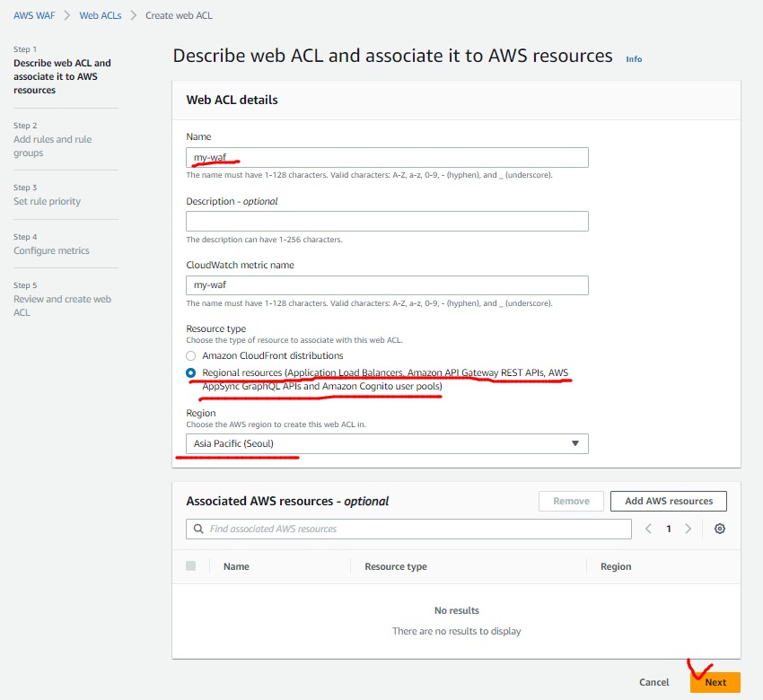Viewport: 763px width, 700px height.
Task: Click the Create web ACL breadcrumb text
Action: (x=179, y=15)
